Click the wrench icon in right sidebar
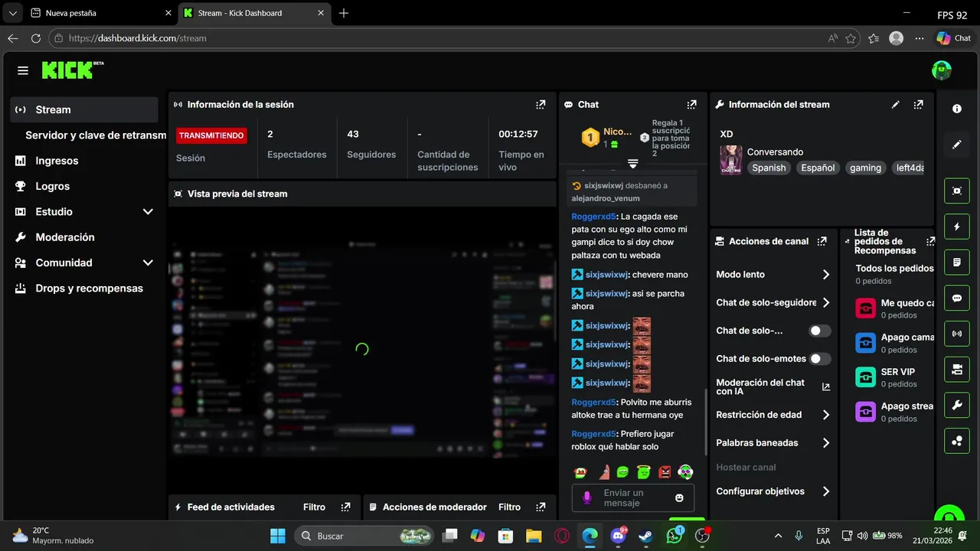Image resolution: width=980 pixels, height=551 pixels. pos(957,405)
